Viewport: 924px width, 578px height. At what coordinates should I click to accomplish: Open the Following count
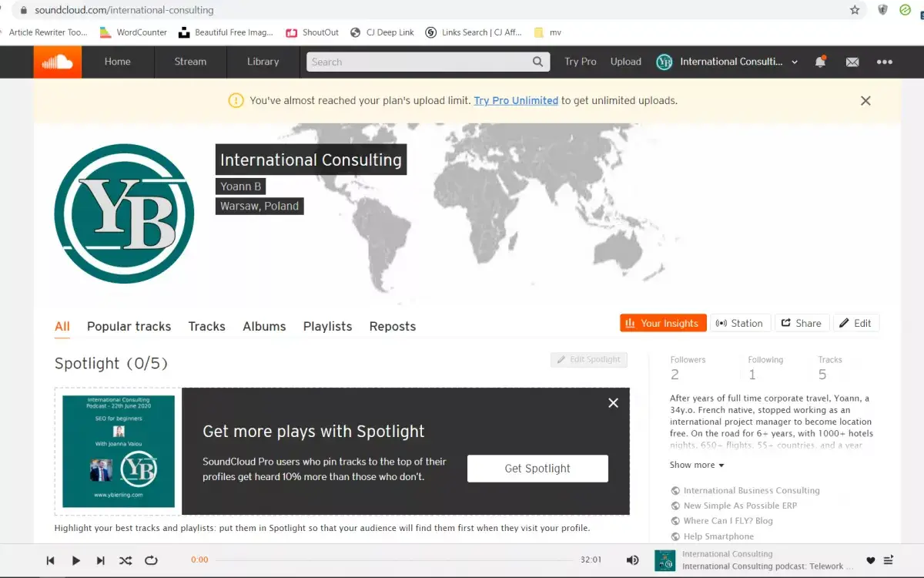click(765, 368)
